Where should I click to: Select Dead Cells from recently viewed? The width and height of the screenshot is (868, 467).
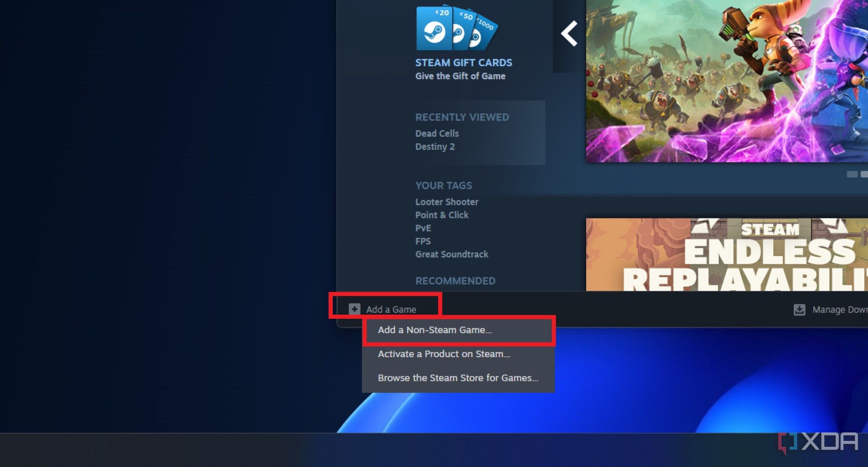click(436, 133)
